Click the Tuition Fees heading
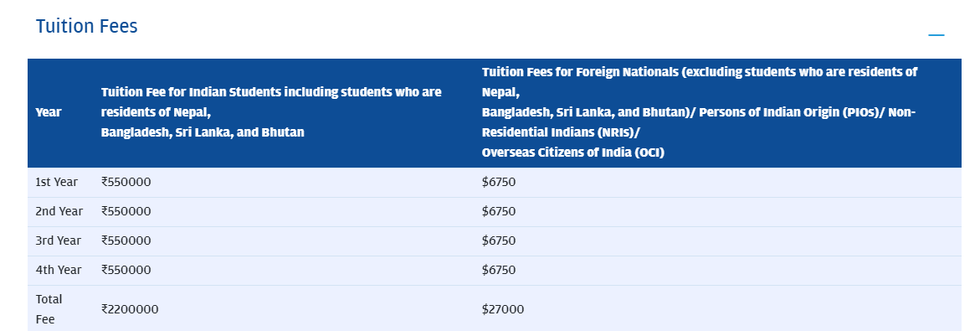The width and height of the screenshot is (980, 331). point(86,26)
